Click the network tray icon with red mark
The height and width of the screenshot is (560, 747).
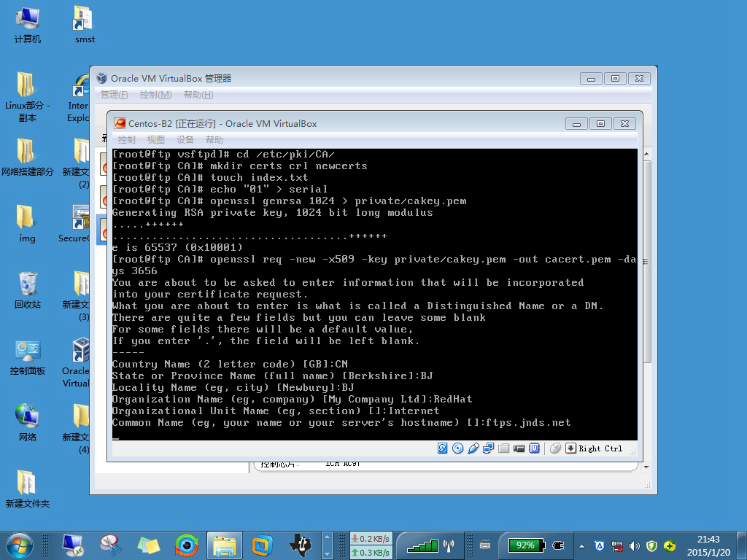click(617, 546)
